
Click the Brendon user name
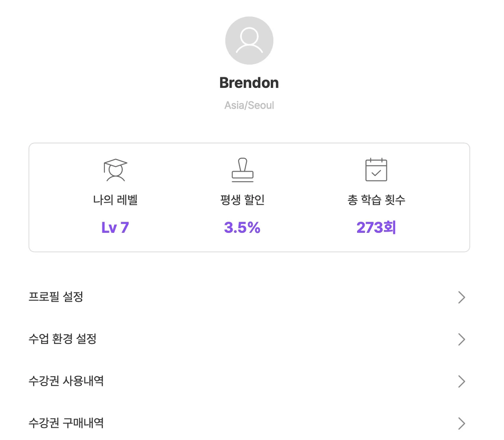click(x=249, y=83)
